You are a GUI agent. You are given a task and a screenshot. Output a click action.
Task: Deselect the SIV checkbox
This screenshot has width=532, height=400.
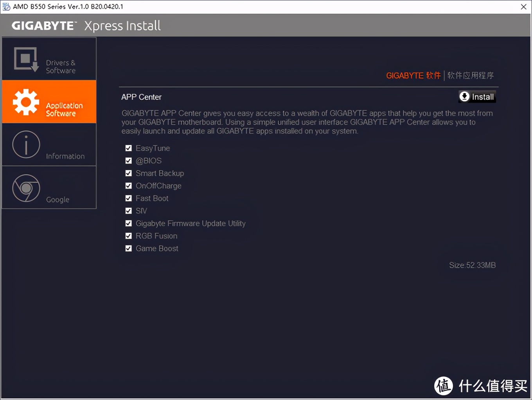click(128, 211)
